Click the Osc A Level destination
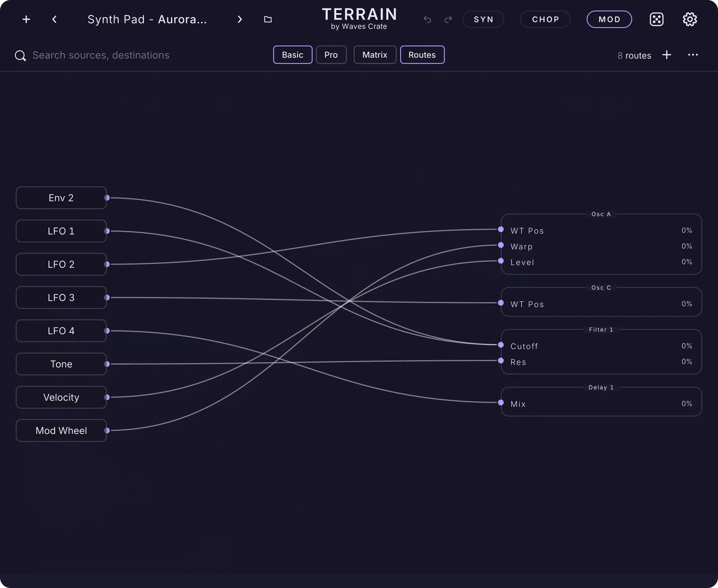718x588 pixels. click(x=601, y=262)
